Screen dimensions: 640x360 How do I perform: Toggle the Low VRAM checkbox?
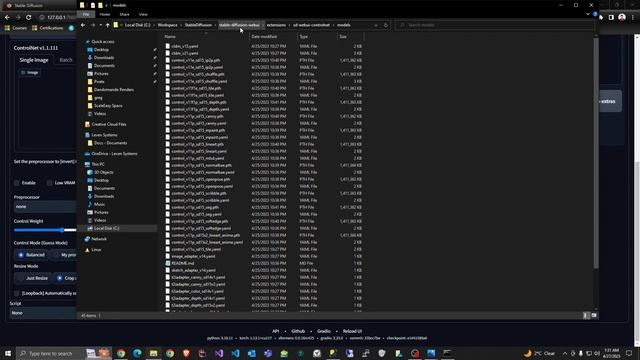pos(49,183)
